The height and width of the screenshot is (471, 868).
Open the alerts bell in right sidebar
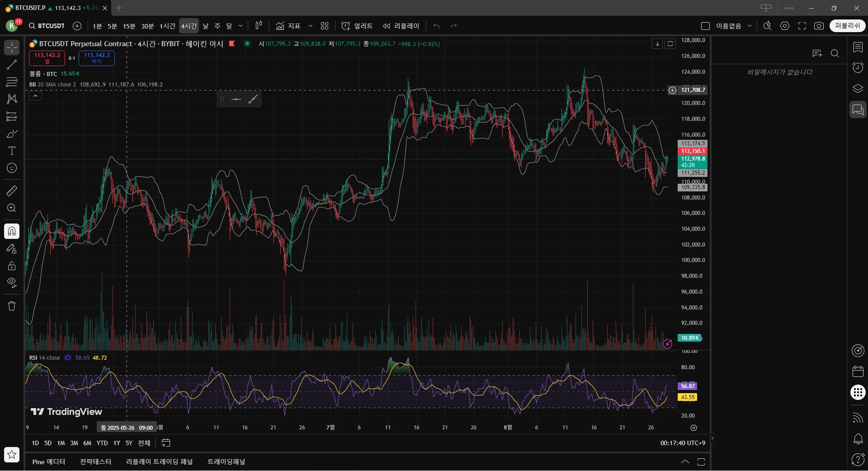[858, 439]
